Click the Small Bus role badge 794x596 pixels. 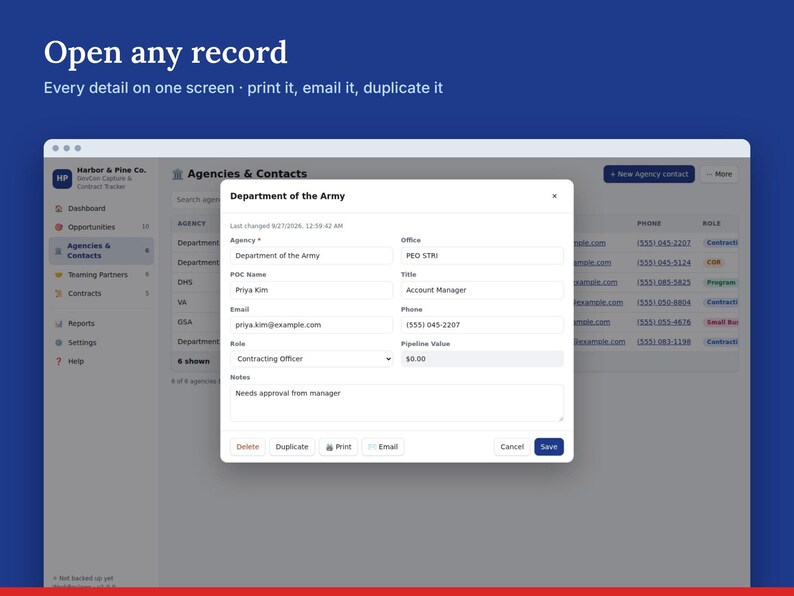tap(721, 322)
